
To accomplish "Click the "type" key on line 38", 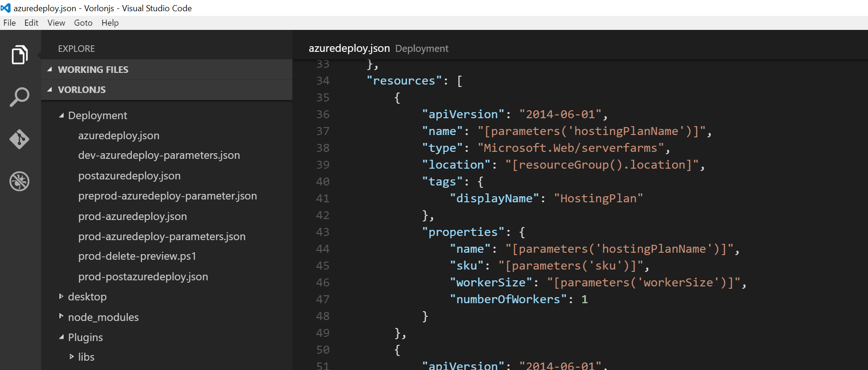I will [442, 148].
